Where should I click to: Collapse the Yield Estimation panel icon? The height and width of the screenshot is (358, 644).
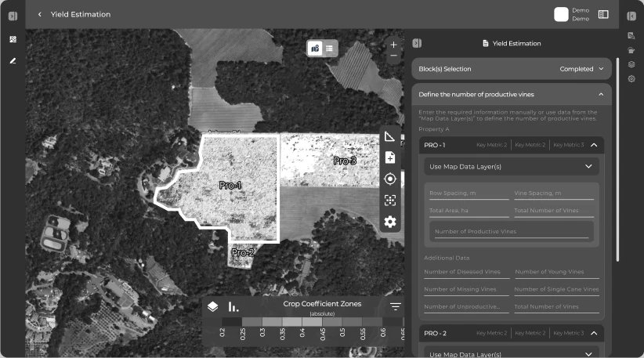pyautogui.click(x=417, y=43)
